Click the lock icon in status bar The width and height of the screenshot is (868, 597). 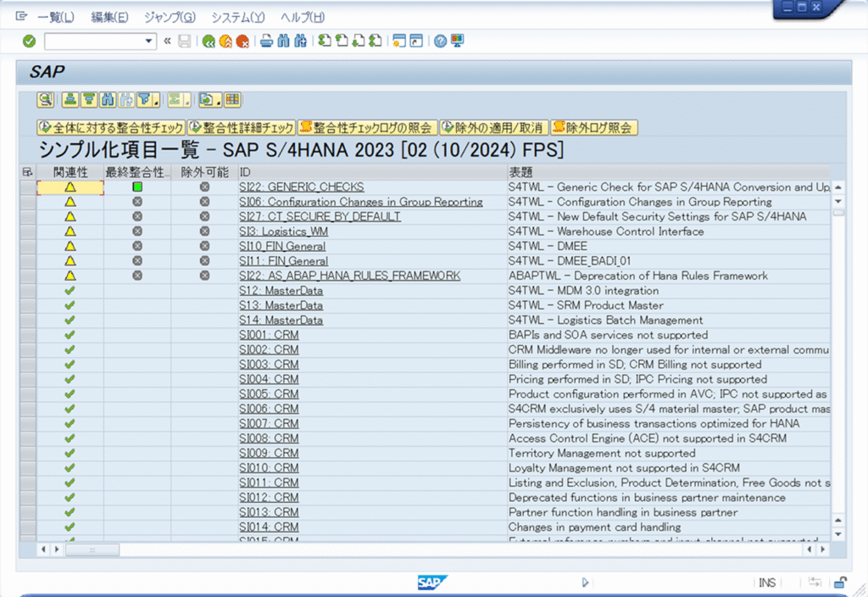840,583
